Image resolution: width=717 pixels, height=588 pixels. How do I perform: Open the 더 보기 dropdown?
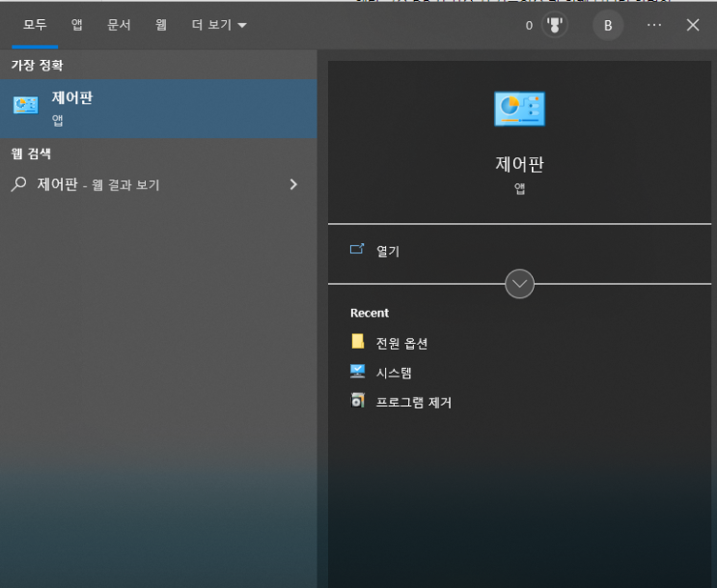(x=219, y=25)
